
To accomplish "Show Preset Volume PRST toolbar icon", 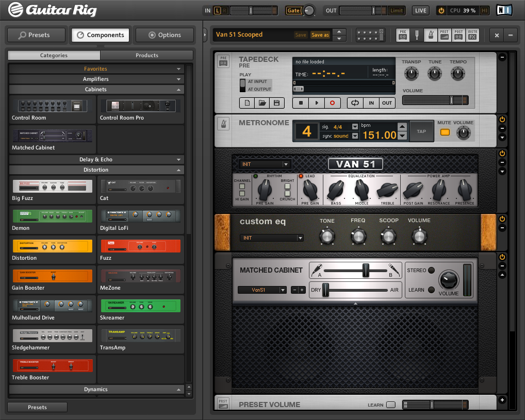I will 445,35.
